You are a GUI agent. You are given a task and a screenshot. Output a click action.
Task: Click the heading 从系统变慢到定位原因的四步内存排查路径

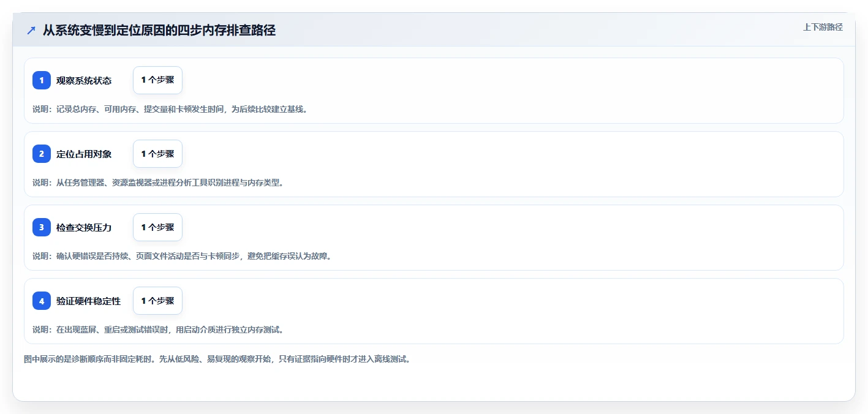[x=159, y=31]
